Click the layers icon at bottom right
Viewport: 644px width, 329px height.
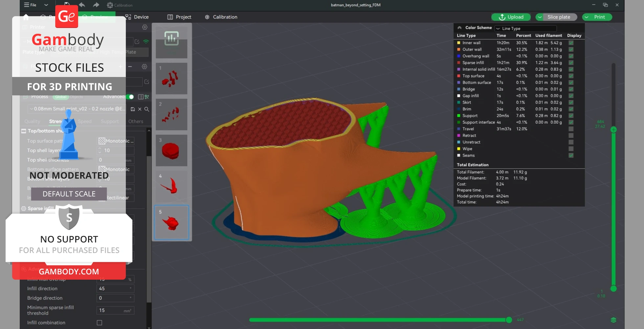(x=613, y=320)
